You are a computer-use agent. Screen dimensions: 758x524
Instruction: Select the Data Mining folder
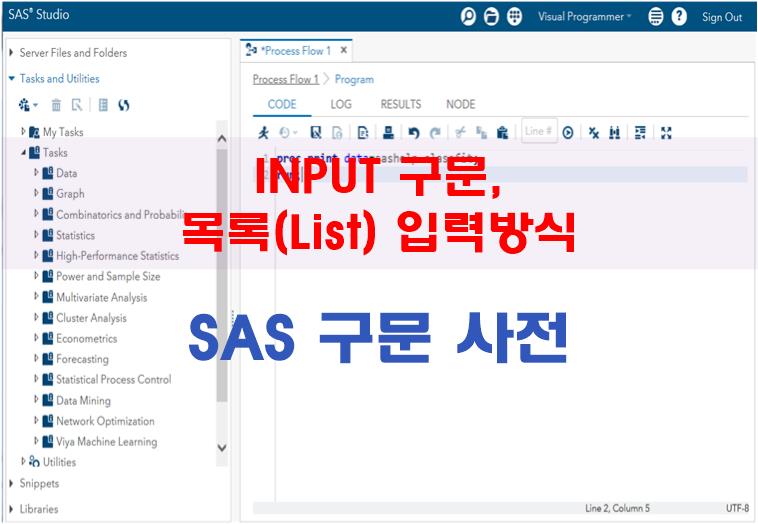tap(83, 400)
